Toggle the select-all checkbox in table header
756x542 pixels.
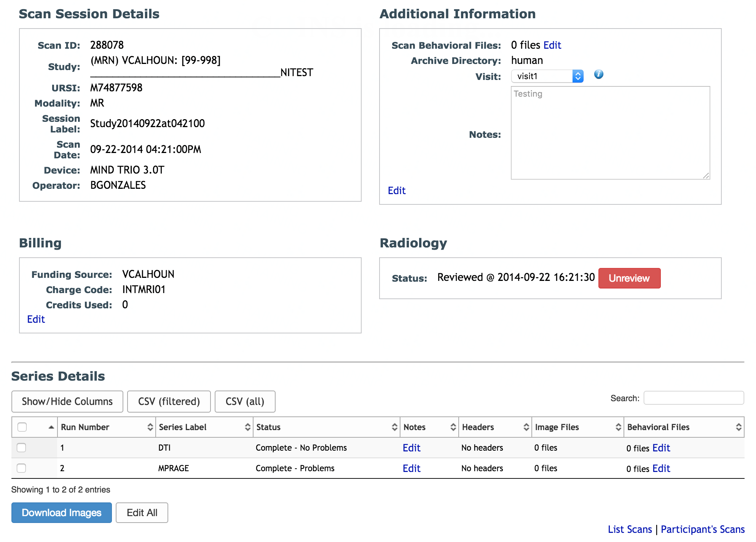[22, 427]
